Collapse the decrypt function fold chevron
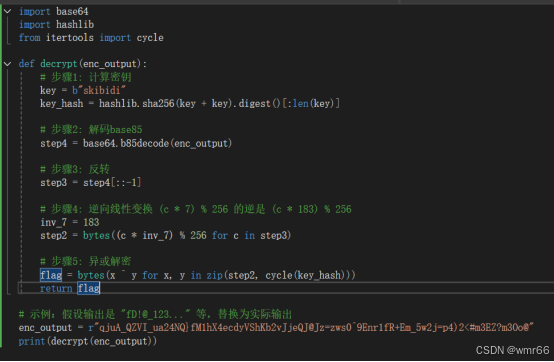Viewport: 554px width, 362px height. tap(7, 64)
